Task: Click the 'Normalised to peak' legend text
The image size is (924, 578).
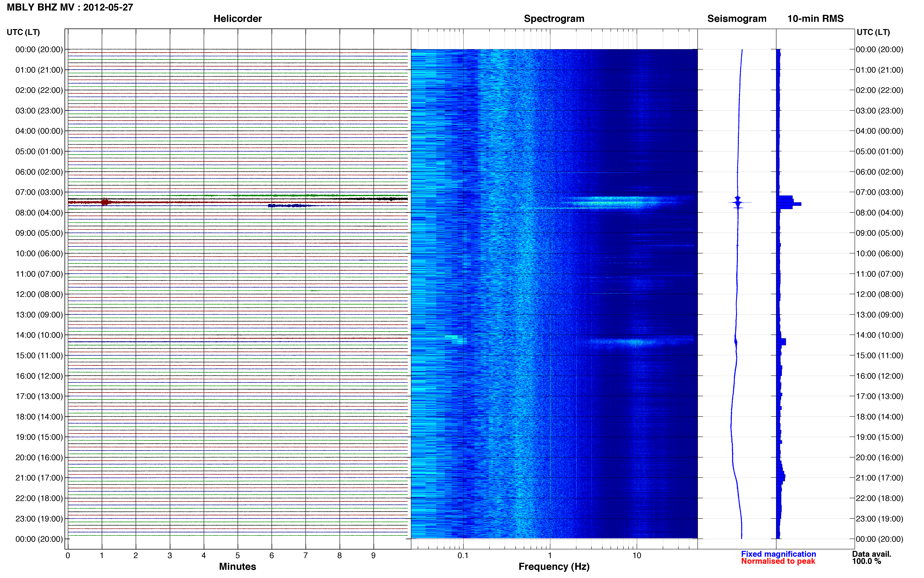Action: click(x=778, y=561)
